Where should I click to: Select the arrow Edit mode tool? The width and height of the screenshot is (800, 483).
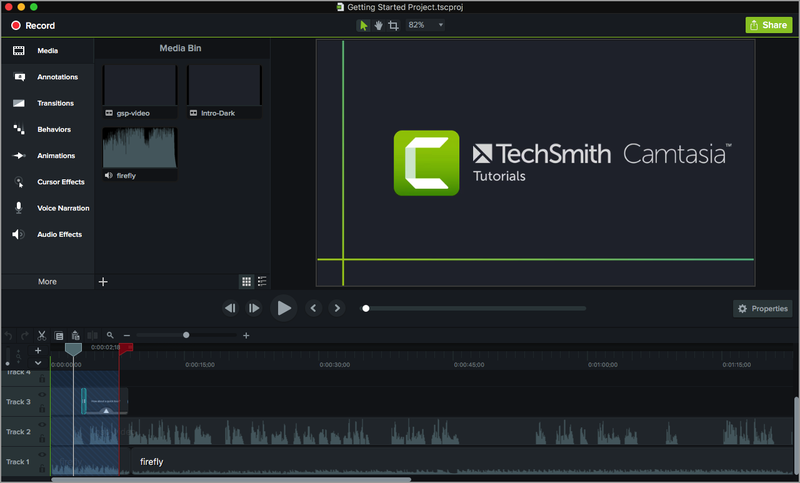[363, 25]
